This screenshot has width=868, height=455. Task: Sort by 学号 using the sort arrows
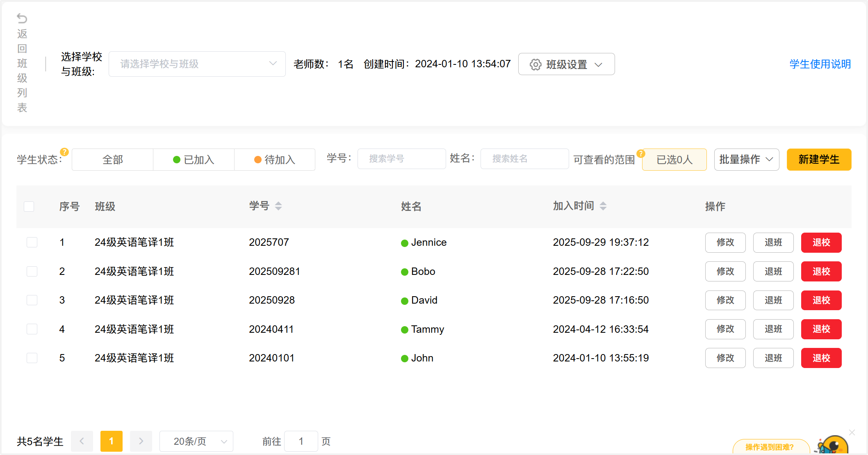pyautogui.click(x=278, y=206)
